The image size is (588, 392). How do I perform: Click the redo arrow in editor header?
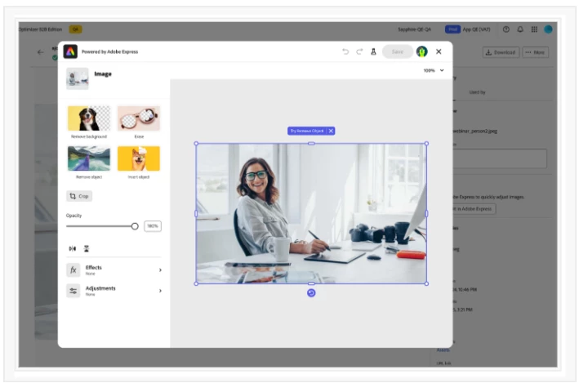[x=359, y=51]
